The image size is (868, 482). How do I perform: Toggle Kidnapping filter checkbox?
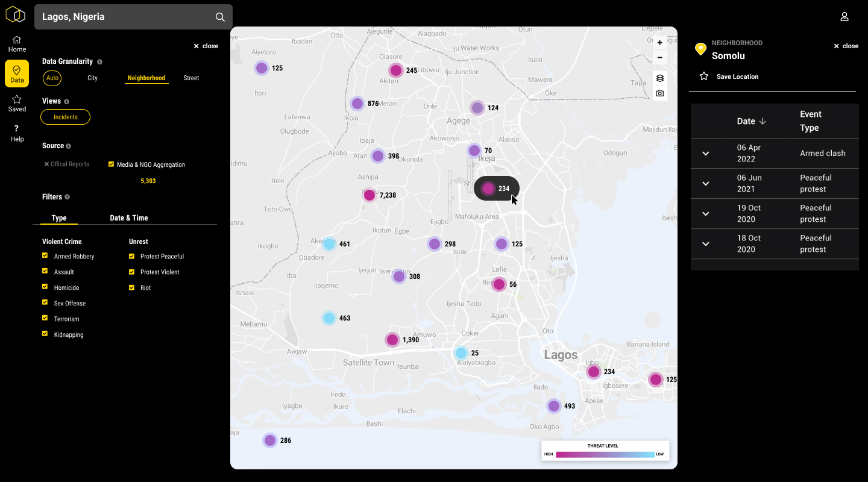[45, 334]
